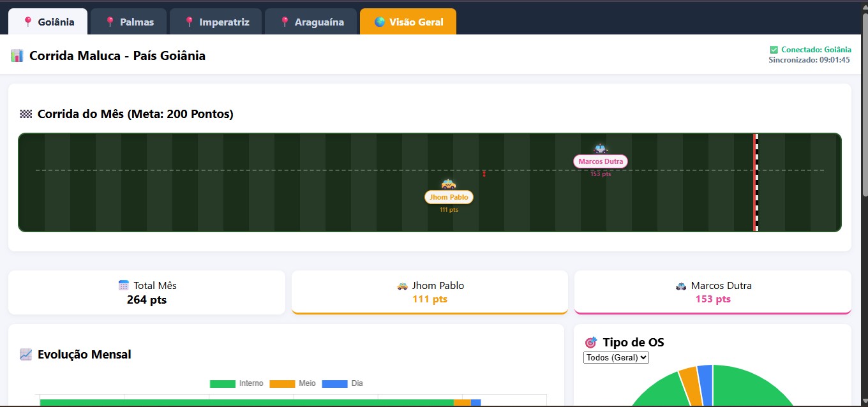
Task: Toggle the Dia legend series
Action: pos(342,383)
